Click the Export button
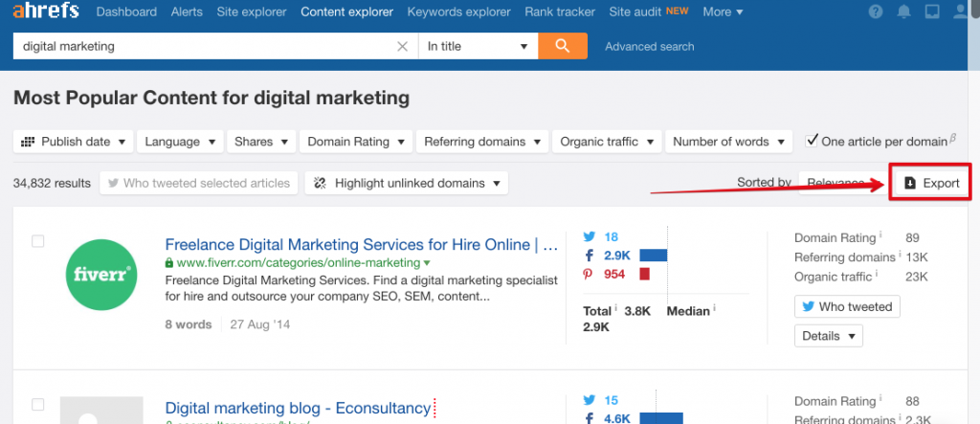 tap(931, 183)
